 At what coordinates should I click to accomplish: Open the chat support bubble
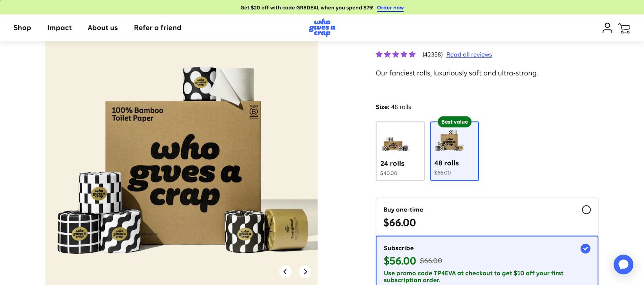click(x=623, y=264)
